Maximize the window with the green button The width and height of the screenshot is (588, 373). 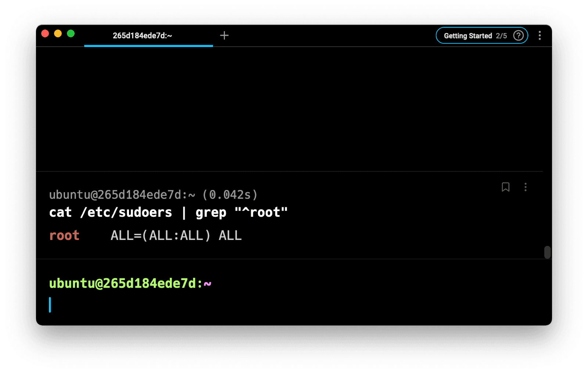[x=71, y=34]
